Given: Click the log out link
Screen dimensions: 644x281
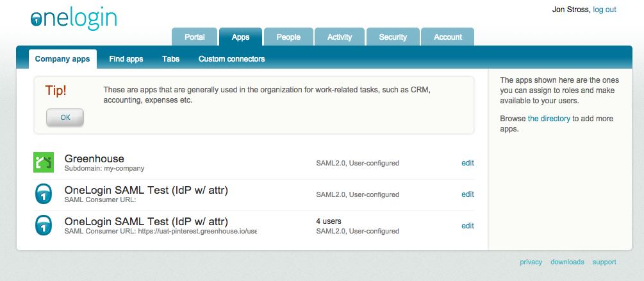Looking at the screenshot, I should pyautogui.click(x=604, y=10).
